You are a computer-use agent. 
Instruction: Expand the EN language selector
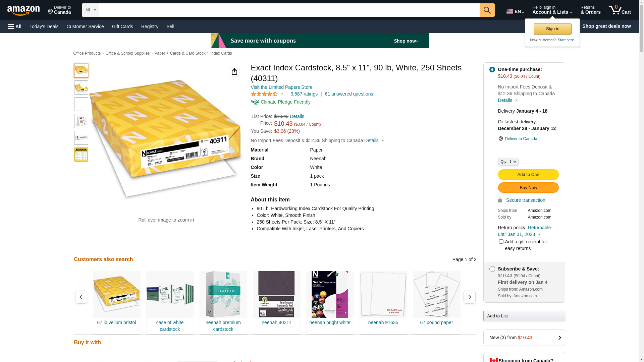click(x=515, y=11)
